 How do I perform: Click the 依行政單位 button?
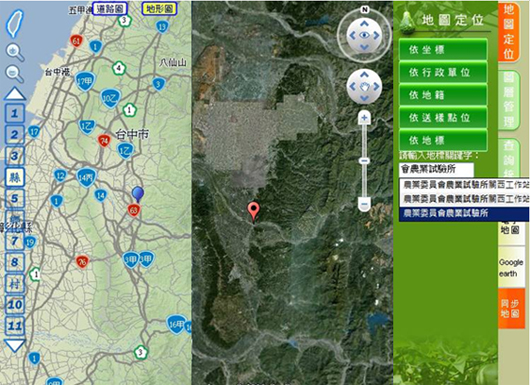click(443, 72)
